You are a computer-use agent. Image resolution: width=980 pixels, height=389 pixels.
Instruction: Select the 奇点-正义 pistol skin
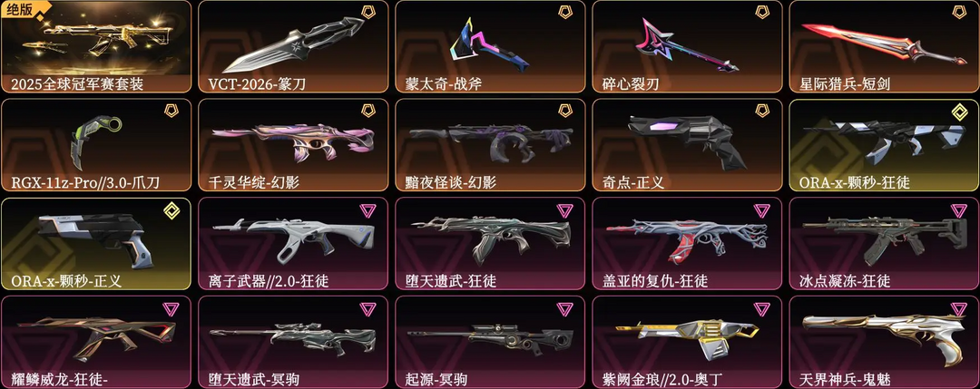[x=687, y=145]
